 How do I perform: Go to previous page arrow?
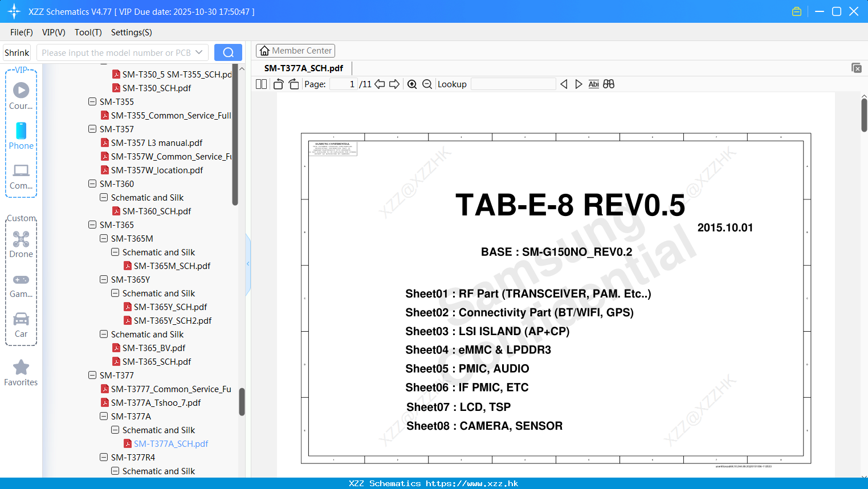coord(380,84)
